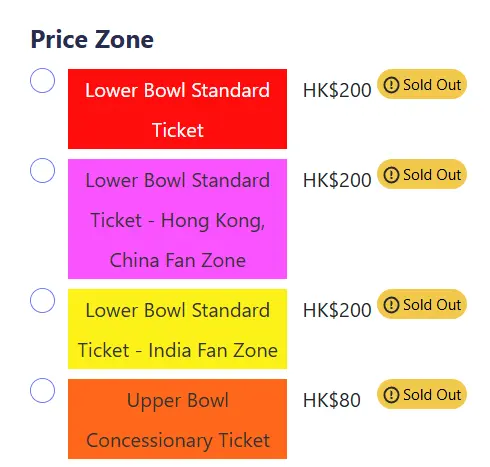Click the Price Zone heading
This screenshot has width=490, height=467.
(92, 39)
